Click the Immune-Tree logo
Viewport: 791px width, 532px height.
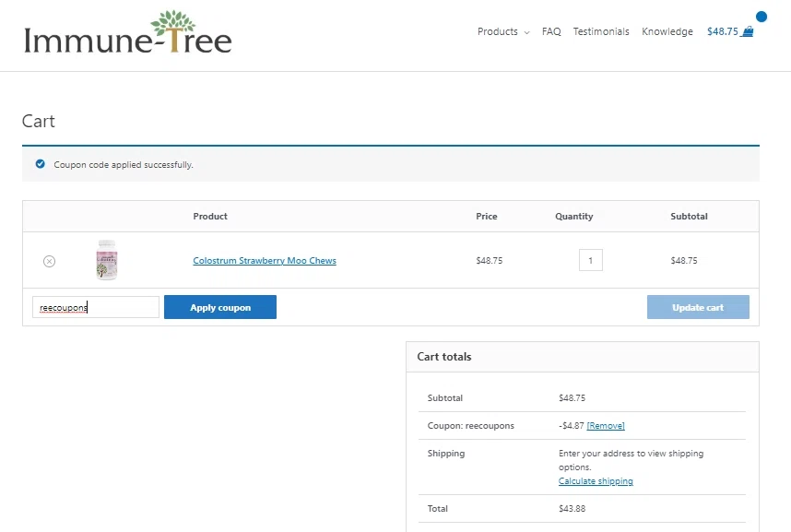tap(127, 32)
